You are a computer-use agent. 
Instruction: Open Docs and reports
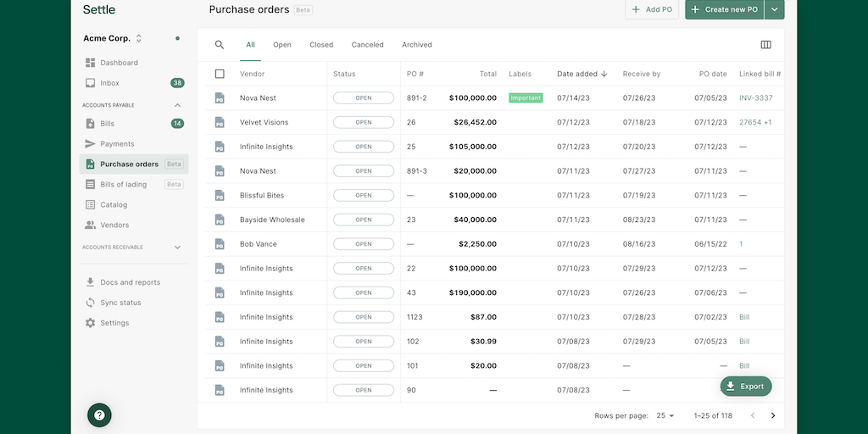(130, 282)
